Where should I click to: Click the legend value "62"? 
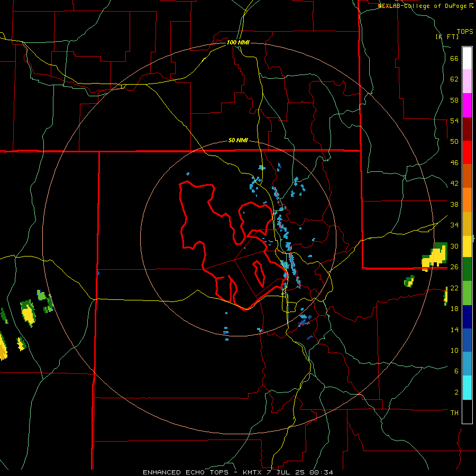[x=454, y=79]
